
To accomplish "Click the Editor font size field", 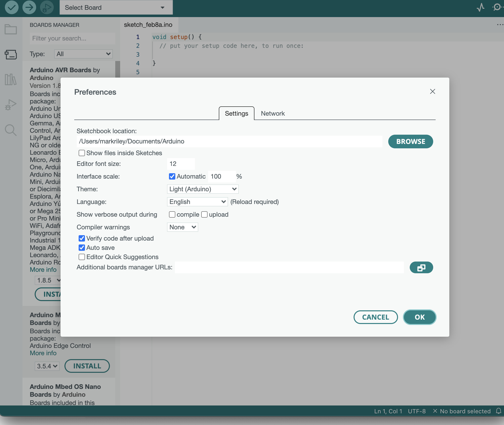I will [x=181, y=164].
